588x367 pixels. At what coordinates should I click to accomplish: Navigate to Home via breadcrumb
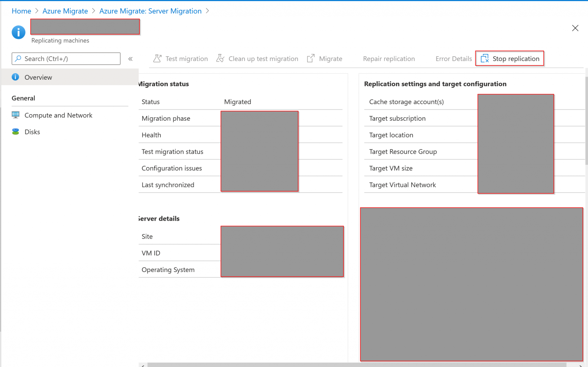click(x=21, y=11)
